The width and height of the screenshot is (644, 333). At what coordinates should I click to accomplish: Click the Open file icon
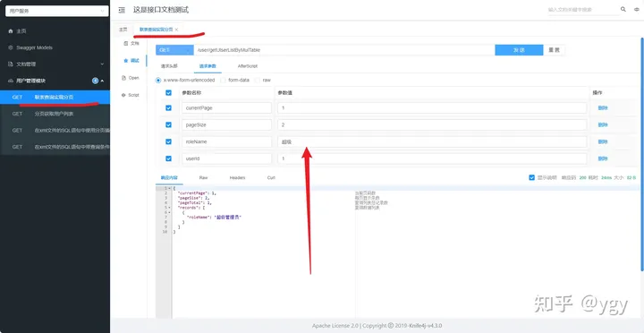click(x=123, y=78)
